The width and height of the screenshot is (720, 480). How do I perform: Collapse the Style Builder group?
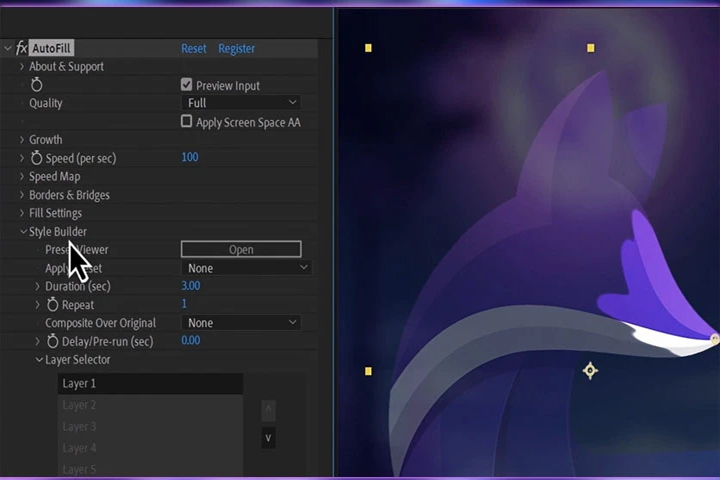(23, 232)
